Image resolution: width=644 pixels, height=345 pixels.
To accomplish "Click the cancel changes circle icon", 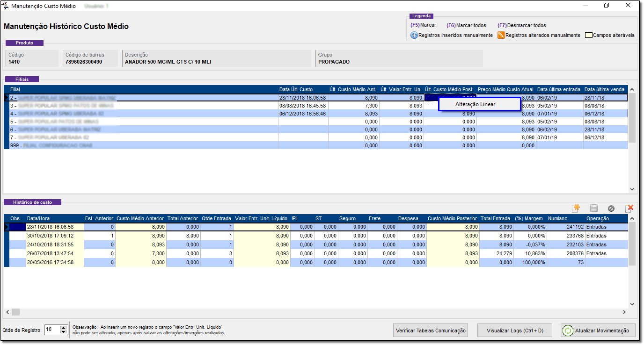I will [611, 208].
